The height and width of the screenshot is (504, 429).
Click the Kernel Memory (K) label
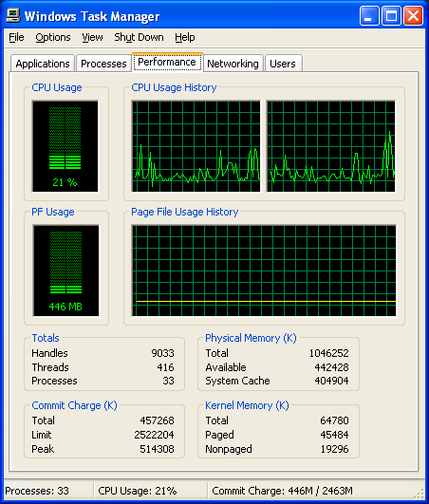[247, 405]
